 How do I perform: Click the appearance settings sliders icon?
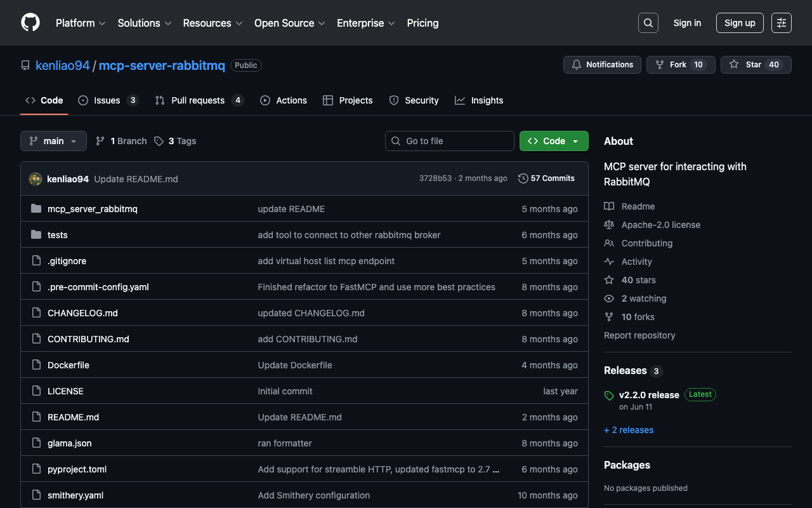781,23
